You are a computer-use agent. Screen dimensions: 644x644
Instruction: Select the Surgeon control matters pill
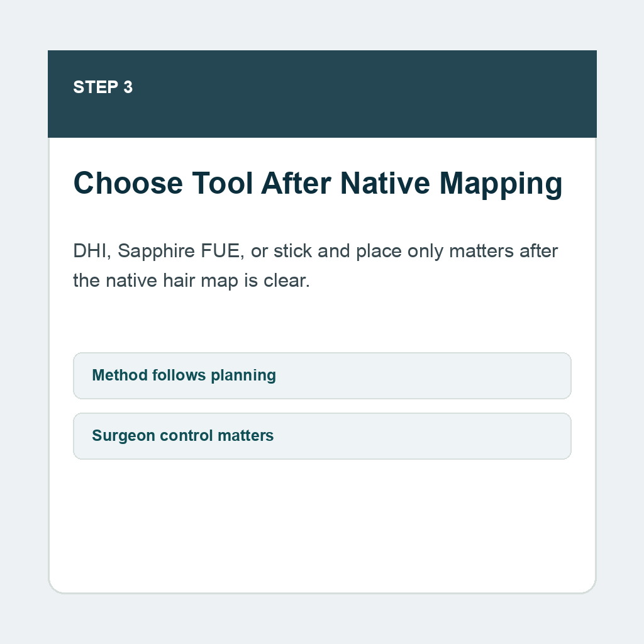click(322, 436)
